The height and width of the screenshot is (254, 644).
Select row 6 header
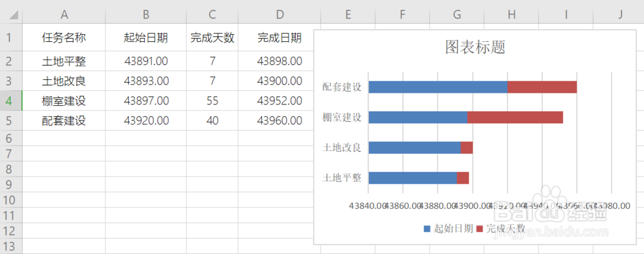(12, 138)
